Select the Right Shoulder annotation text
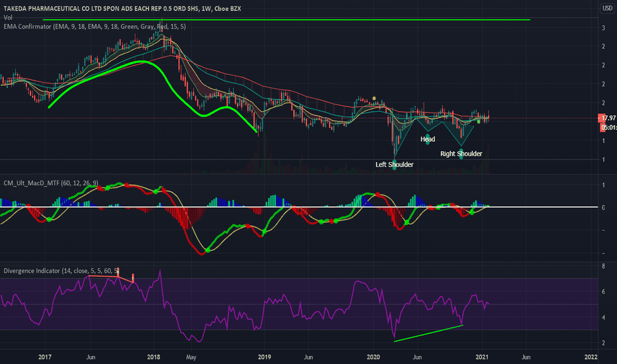This screenshot has height=364, width=617. [461, 154]
